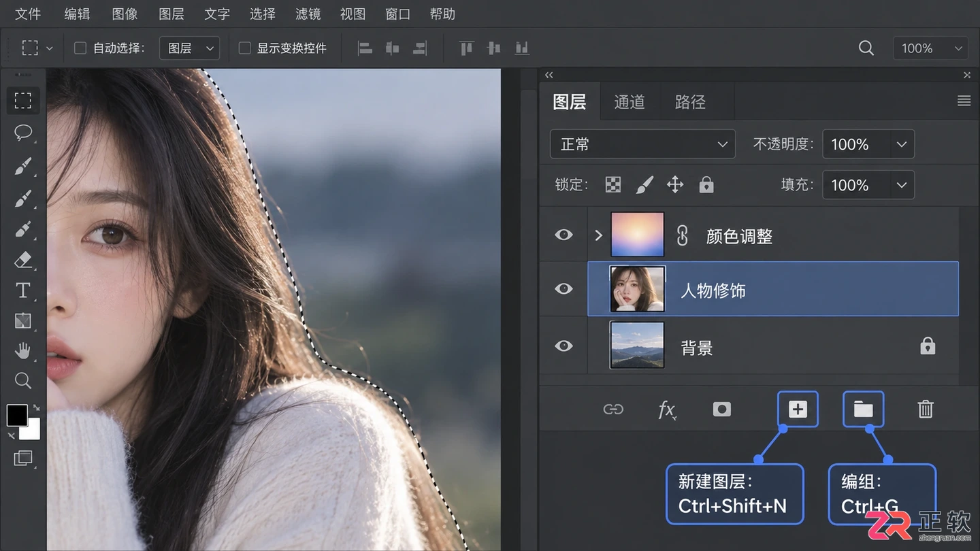Create a new group folder icon
This screenshot has width=980, height=551.
pos(864,409)
